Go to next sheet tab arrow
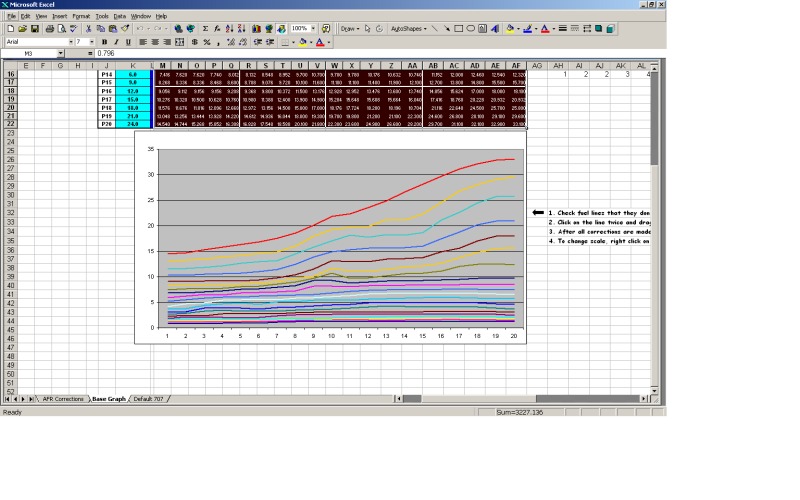 pos(23,399)
